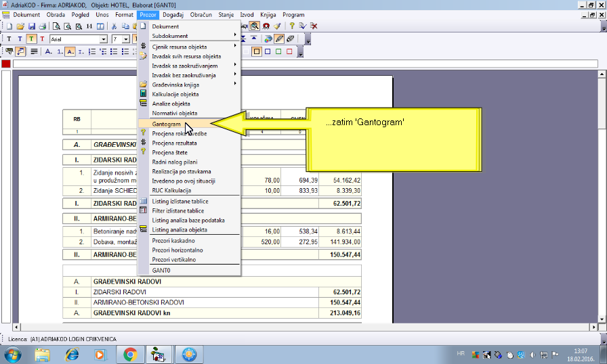Select the 1:1 zoom toolbar icon
The height and width of the screenshot is (364, 607).
point(89,26)
